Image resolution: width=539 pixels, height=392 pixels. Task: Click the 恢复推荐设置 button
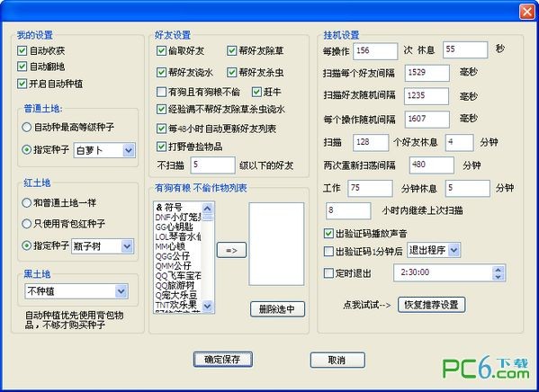tap(431, 305)
